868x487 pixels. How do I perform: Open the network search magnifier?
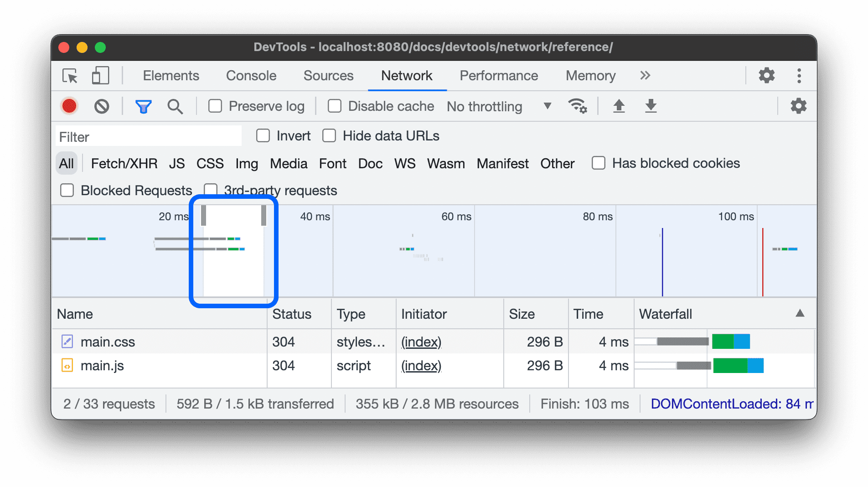pyautogui.click(x=175, y=106)
